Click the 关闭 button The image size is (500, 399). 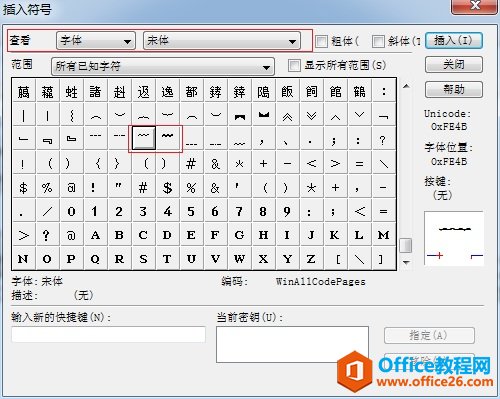454,64
